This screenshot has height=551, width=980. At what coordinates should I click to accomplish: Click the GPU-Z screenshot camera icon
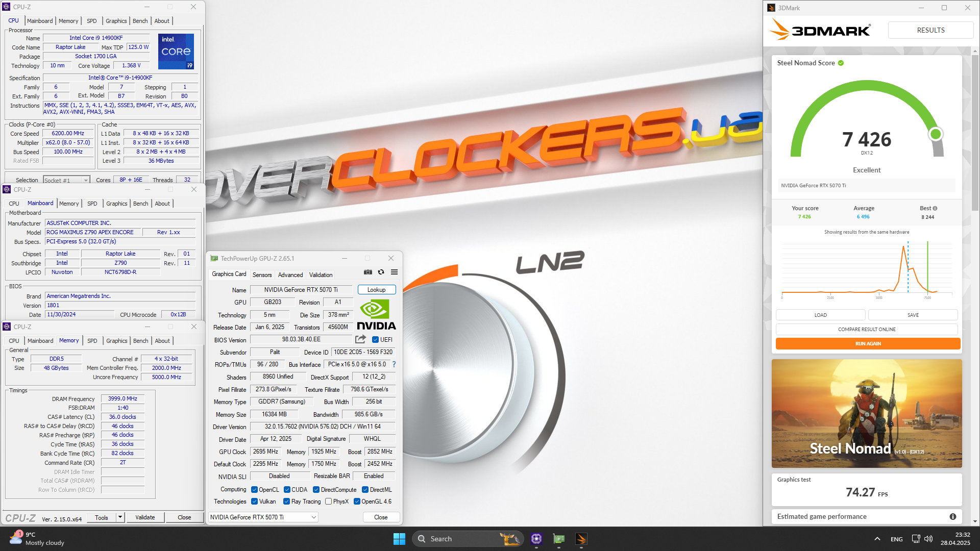[368, 272]
